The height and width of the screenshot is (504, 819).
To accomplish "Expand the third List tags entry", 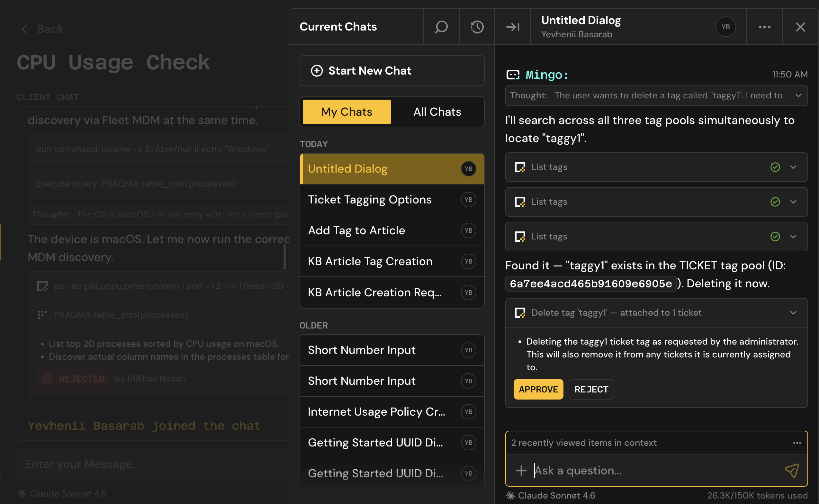I will (x=793, y=236).
